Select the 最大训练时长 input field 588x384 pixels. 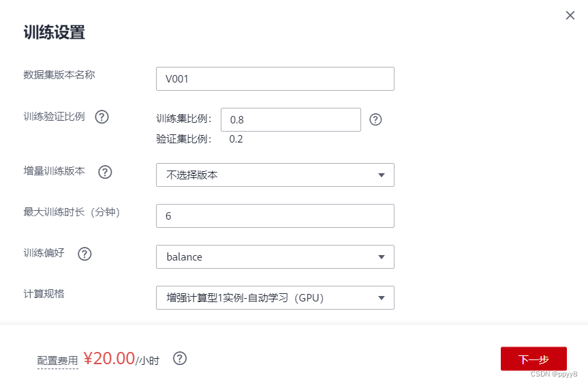[x=275, y=216]
